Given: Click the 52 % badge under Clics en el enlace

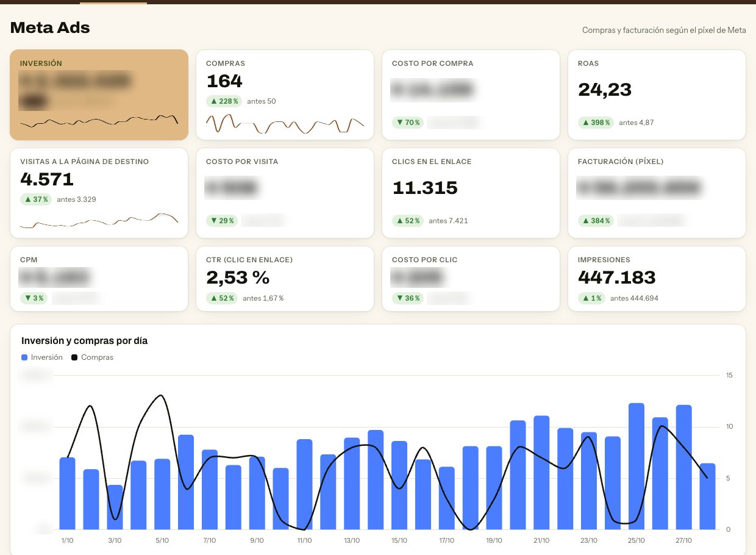Looking at the screenshot, I should (408, 221).
